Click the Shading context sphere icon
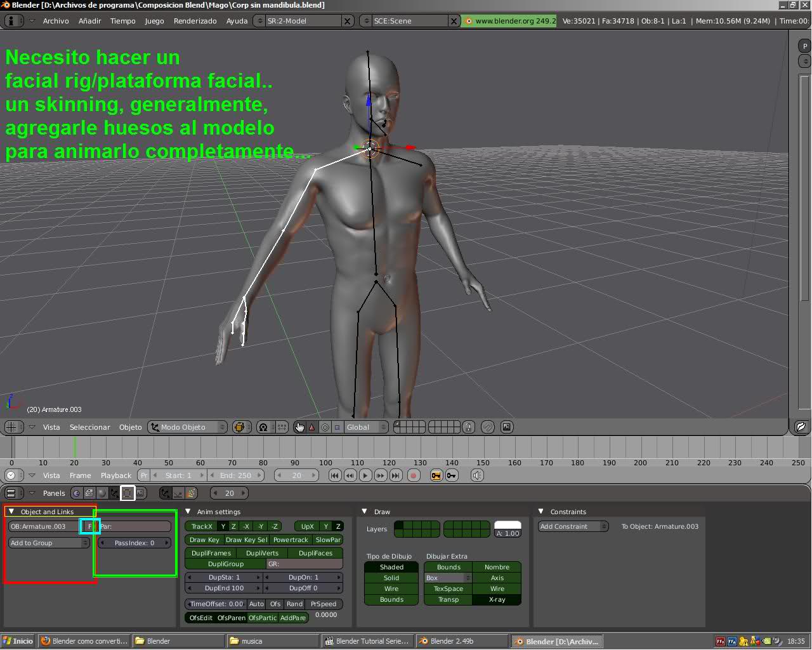The width and height of the screenshot is (812, 650). [102, 493]
